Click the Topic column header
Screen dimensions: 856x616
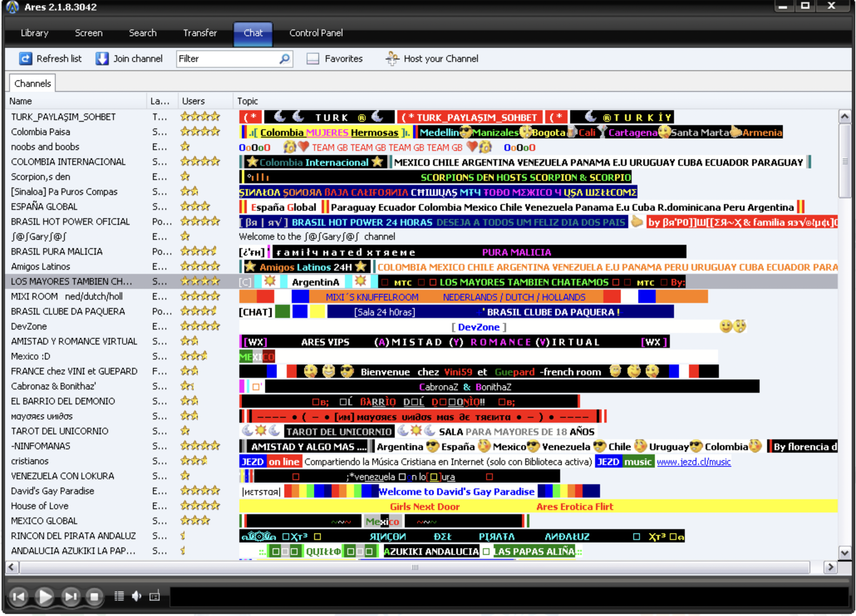click(248, 101)
